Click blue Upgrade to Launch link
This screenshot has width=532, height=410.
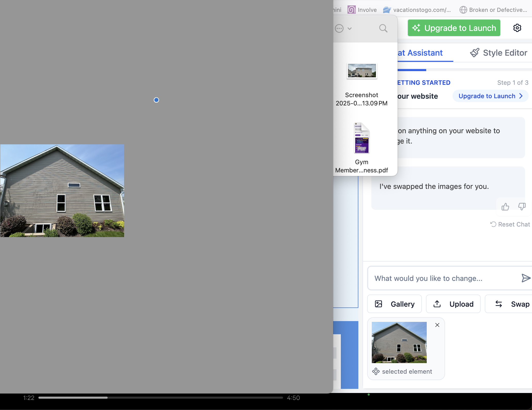click(490, 96)
